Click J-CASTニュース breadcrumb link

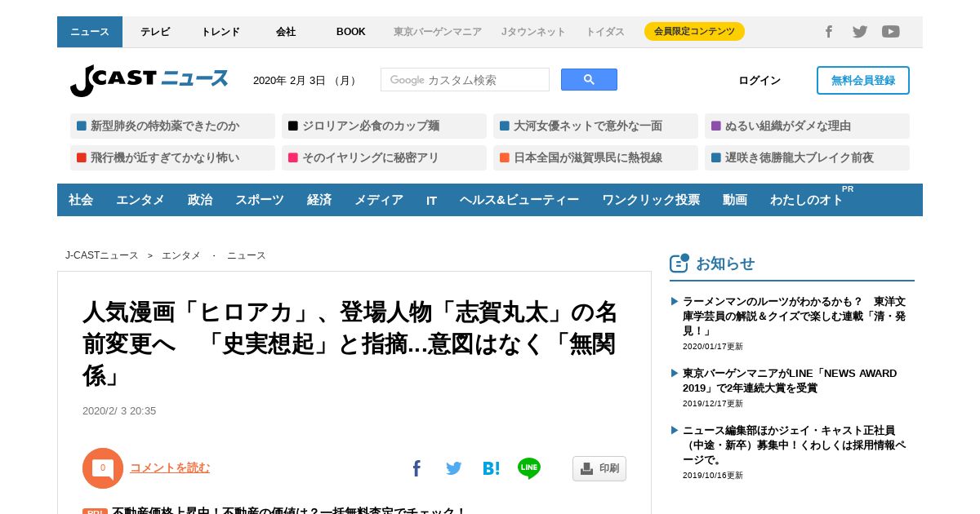102,255
